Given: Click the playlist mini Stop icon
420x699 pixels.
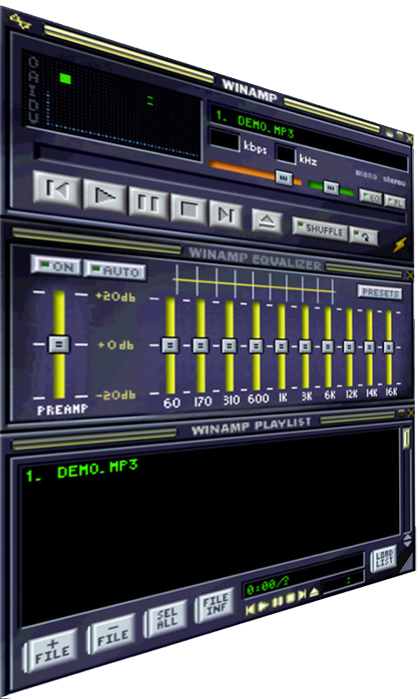Looking at the screenshot, I should click(x=290, y=597).
